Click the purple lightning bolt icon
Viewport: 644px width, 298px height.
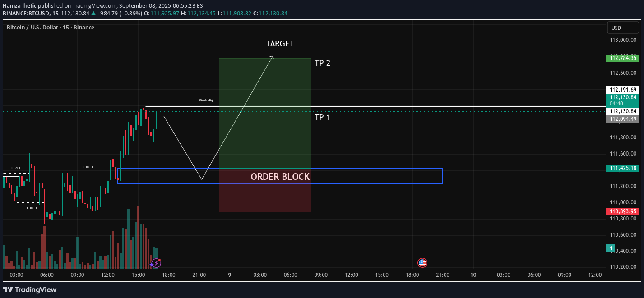[x=156, y=263]
